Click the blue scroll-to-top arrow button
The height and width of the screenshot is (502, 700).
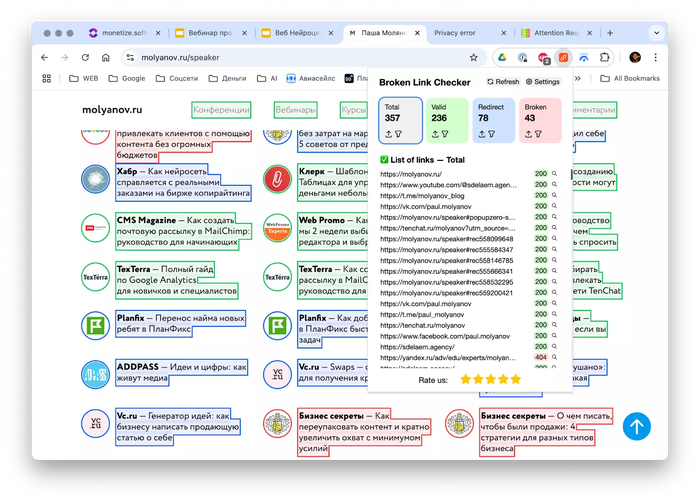tap(637, 426)
